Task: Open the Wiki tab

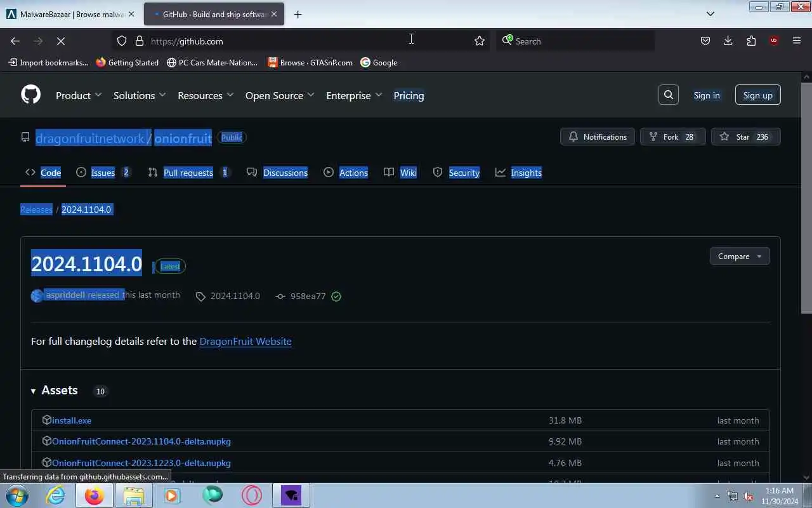Action: (400, 172)
